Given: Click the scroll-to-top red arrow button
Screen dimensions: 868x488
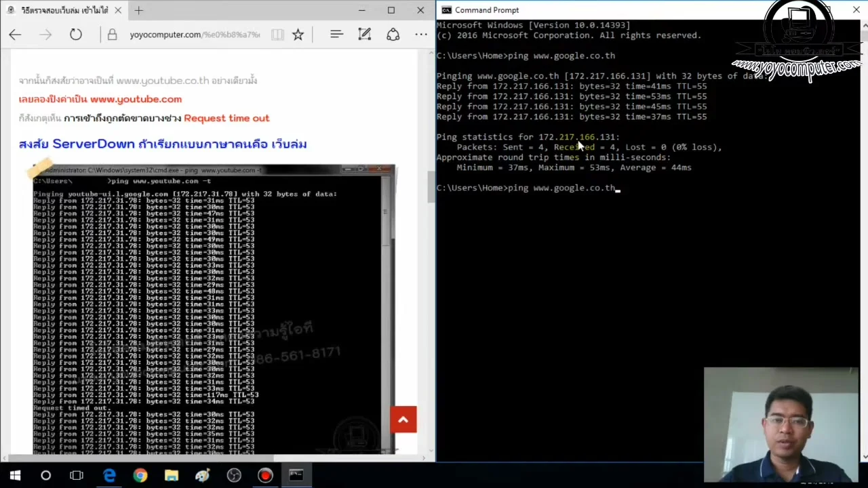Looking at the screenshot, I should 403,420.
